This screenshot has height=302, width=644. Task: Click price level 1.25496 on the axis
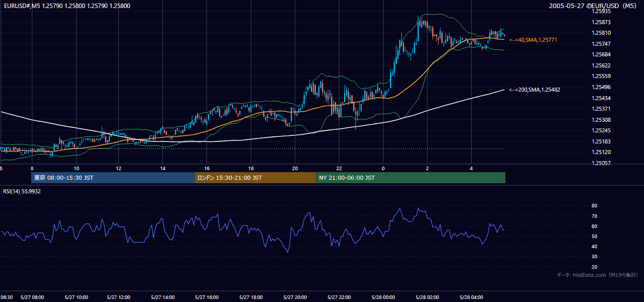pyautogui.click(x=602, y=87)
